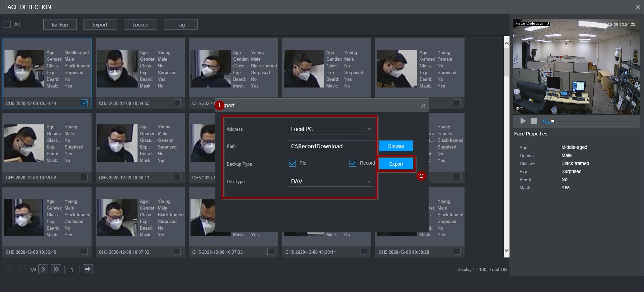Click Browse to choose the export path

click(396, 146)
